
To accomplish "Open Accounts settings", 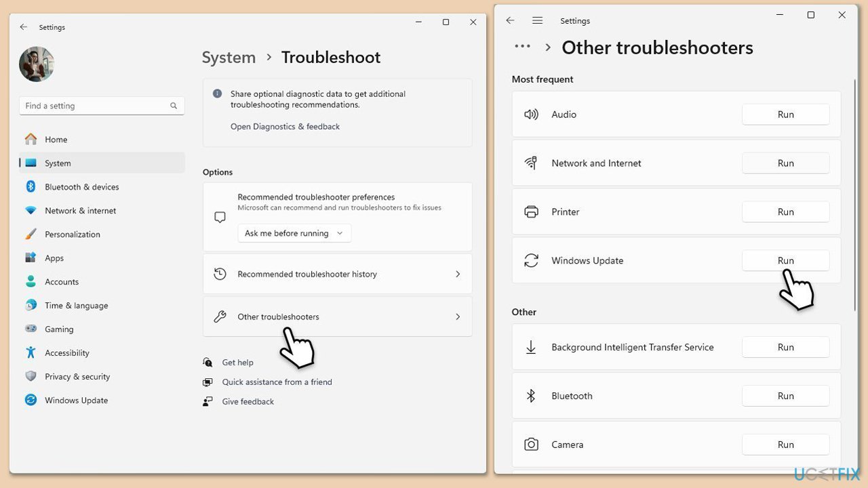I will (x=102, y=282).
